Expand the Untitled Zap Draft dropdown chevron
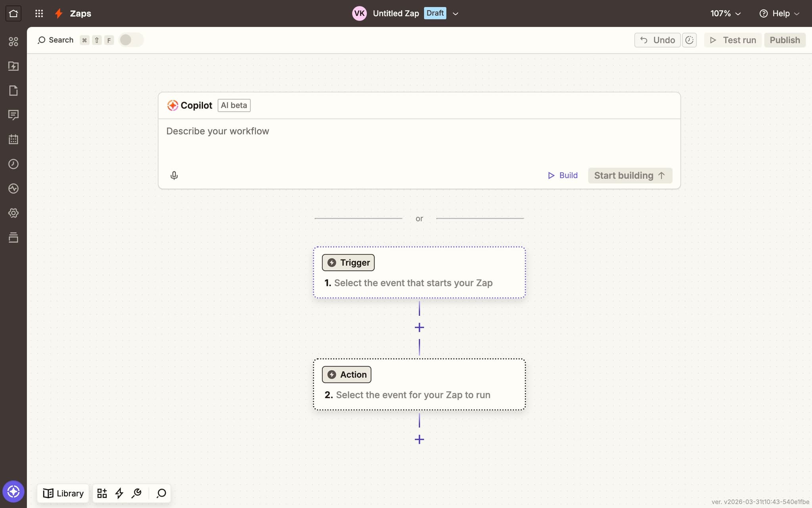This screenshot has width=812, height=508. [456, 13]
